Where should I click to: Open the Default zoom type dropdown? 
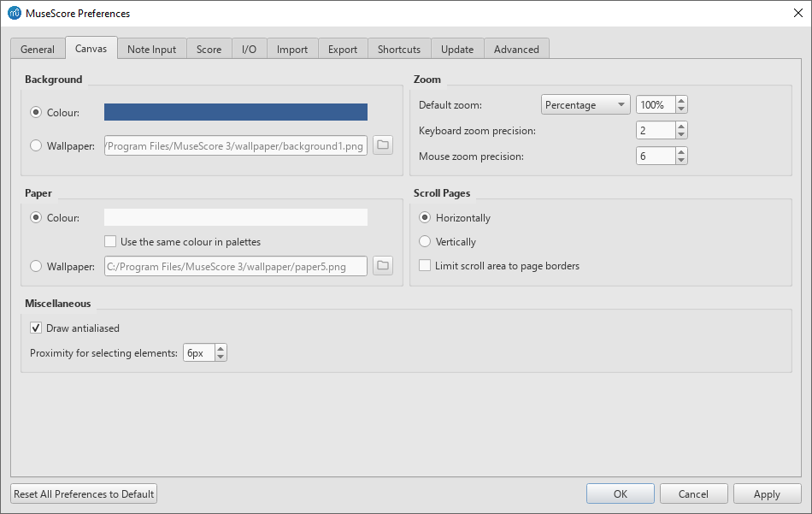pos(585,103)
